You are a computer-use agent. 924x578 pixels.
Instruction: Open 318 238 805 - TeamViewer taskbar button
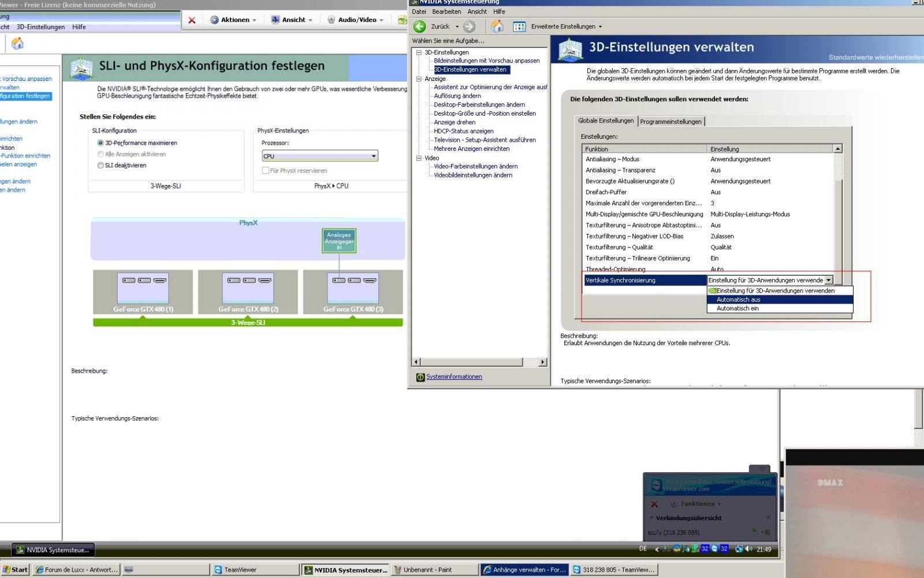[x=614, y=570]
